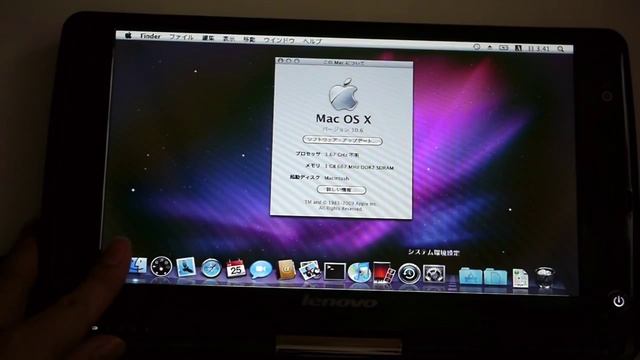
Task: Open the ウインドウ menu
Action: click(x=279, y=40)
